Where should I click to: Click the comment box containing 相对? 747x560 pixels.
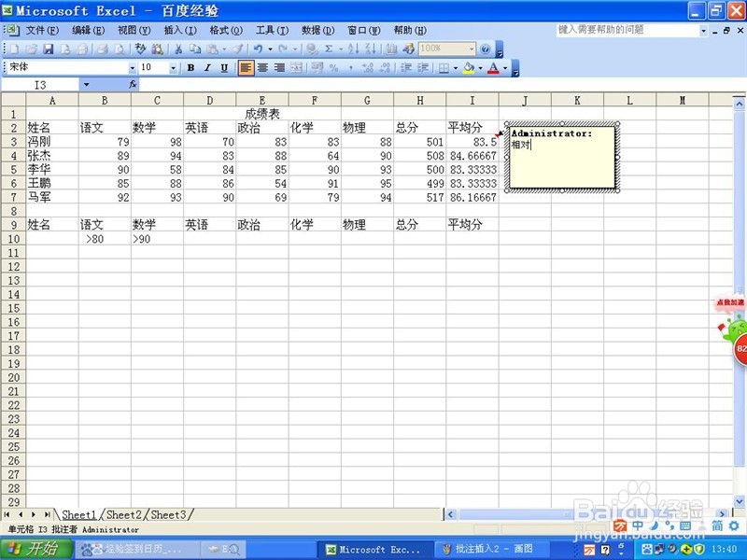coord(562,157)
